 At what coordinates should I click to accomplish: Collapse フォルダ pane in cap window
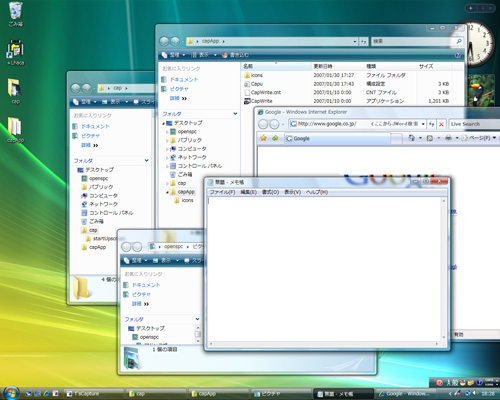(x=147, y=161)
